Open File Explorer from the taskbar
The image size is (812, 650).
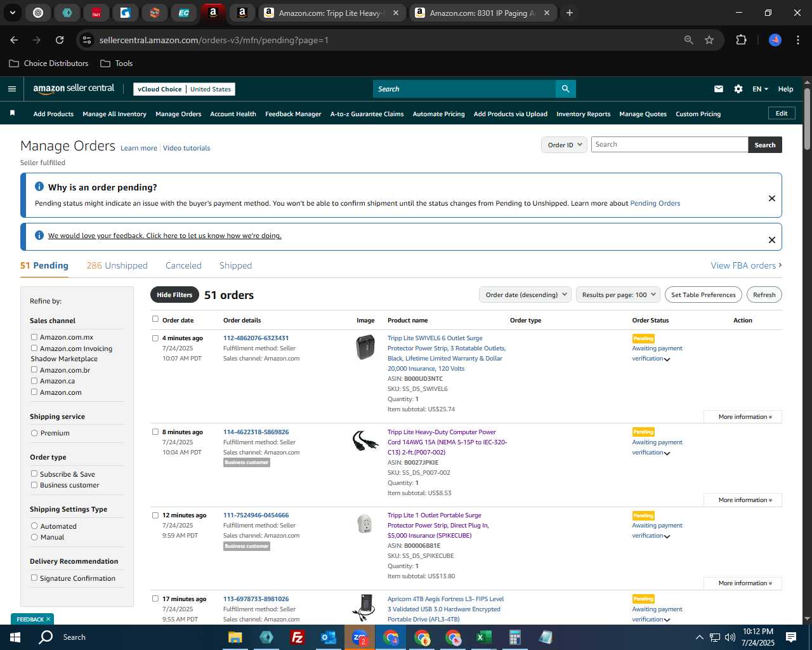coord(235,637)
